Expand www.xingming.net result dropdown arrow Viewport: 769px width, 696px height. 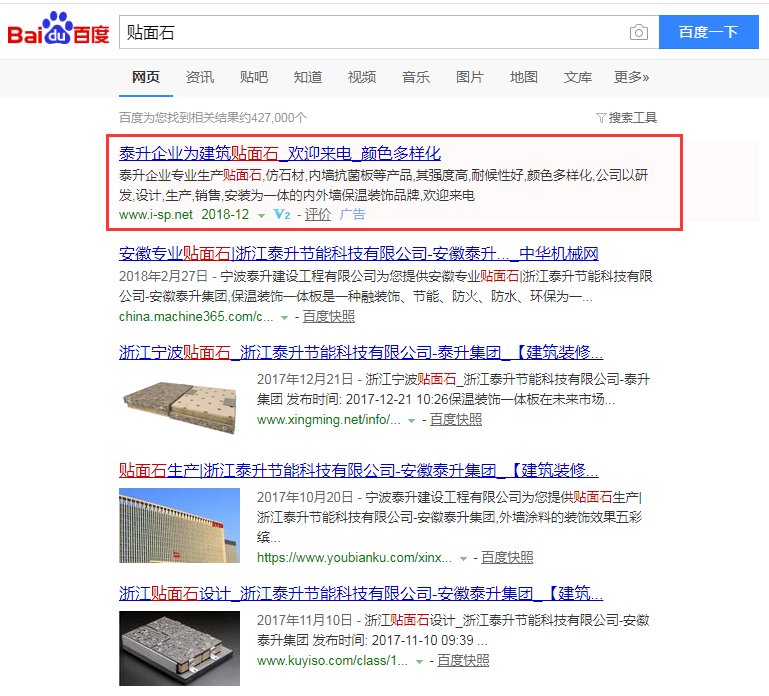click(x=411, y=421)
